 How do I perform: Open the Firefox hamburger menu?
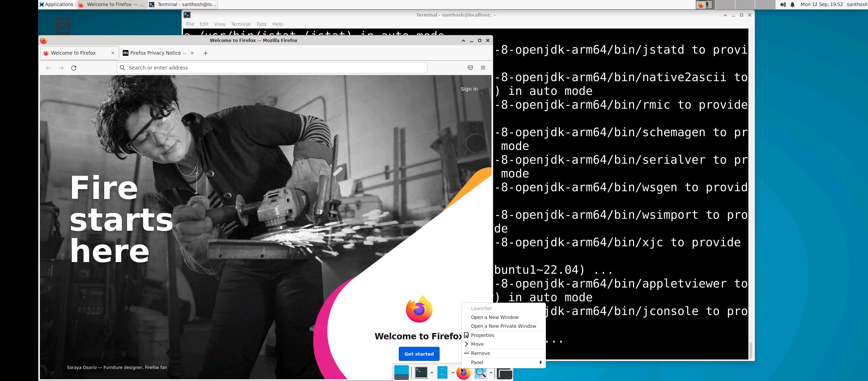pyautogui.click(x=483, y=68)
